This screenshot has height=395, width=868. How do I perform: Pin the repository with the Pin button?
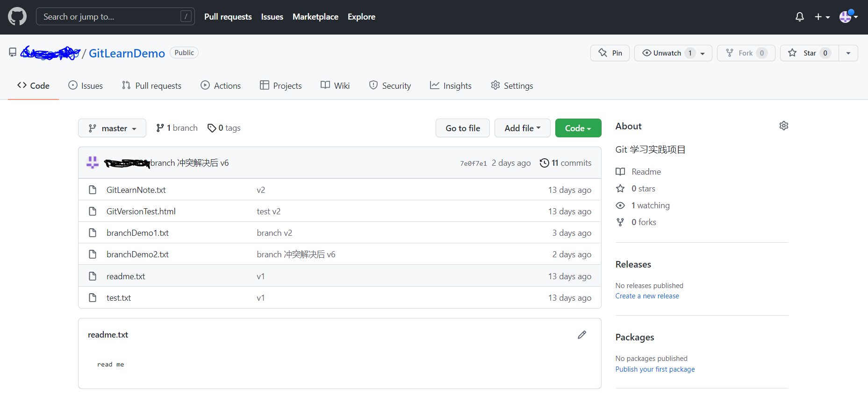(610, 53)
